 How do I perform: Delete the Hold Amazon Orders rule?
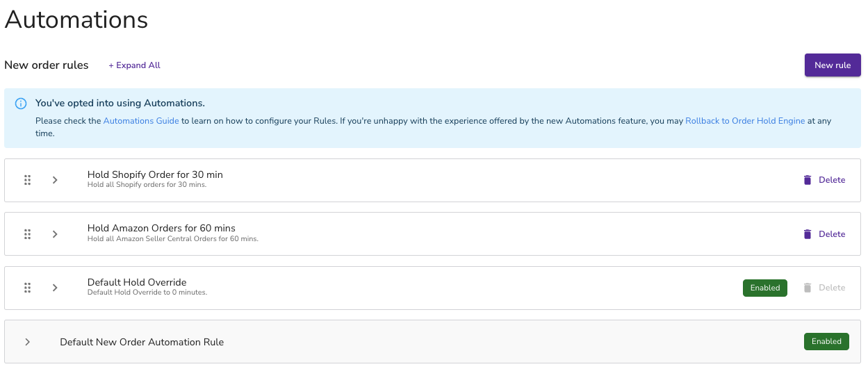coord(824,234)
